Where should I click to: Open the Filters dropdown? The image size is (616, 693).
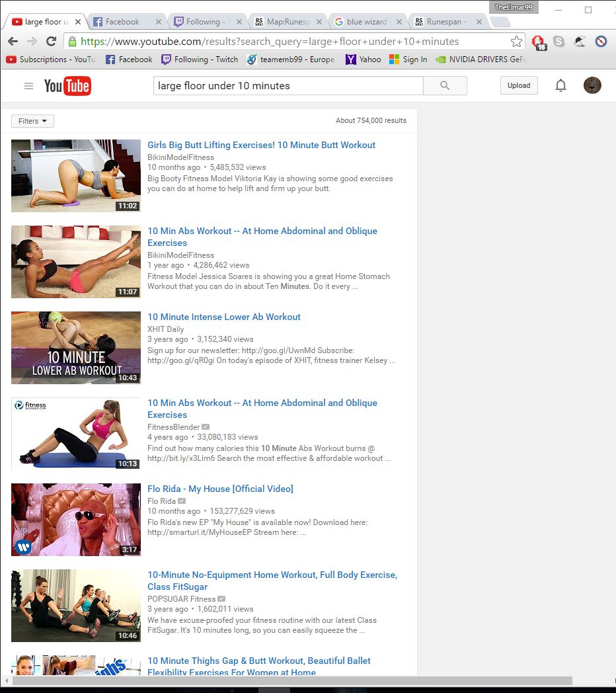click(32, 121)
